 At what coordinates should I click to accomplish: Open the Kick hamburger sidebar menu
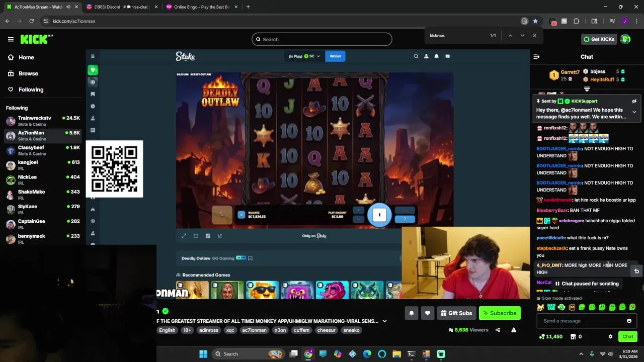(11, 39)
